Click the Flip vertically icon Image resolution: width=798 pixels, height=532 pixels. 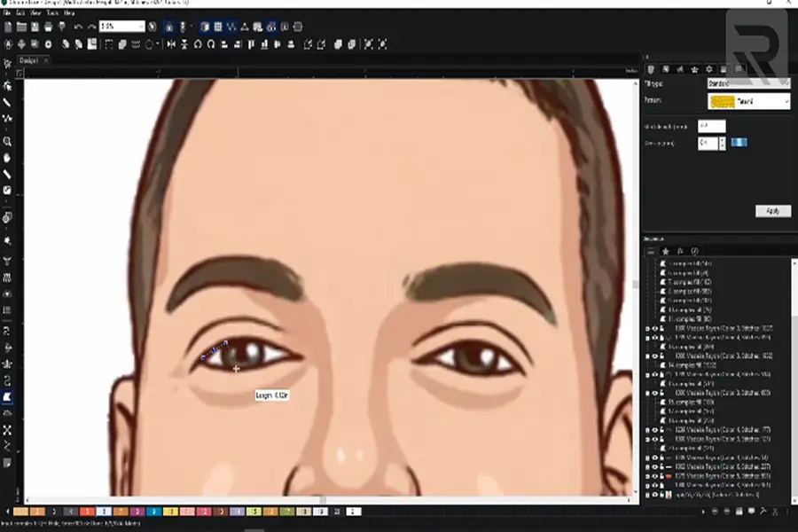[x=184, y=45]
